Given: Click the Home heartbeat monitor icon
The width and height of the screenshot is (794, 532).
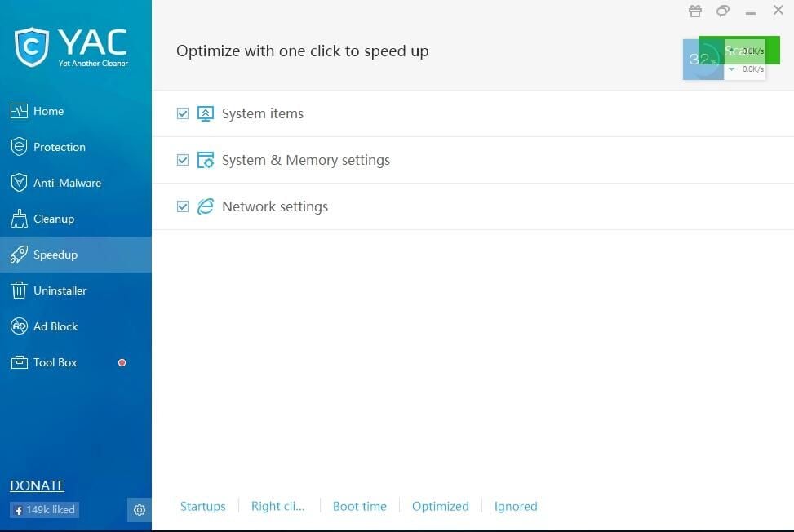Looking at the screenshot, I should [x=20, y=111].
